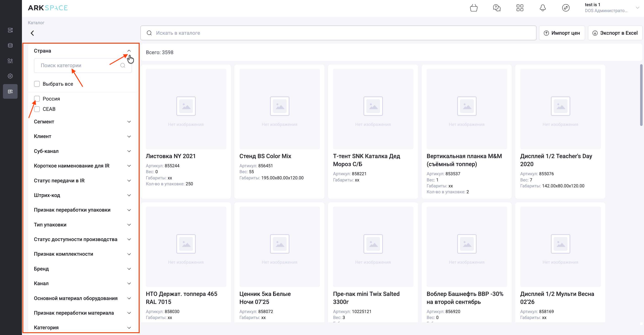Open the database icon in sidebar

click(x=10, y=45)
